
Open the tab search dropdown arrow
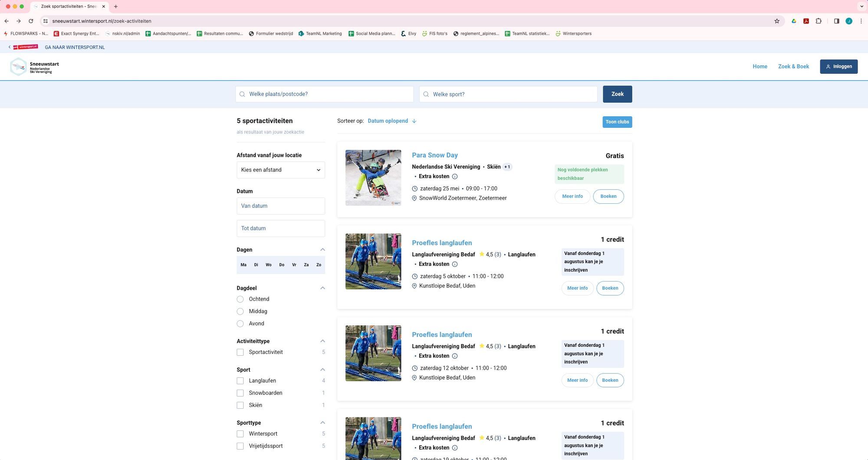click(x=861, y=7)
